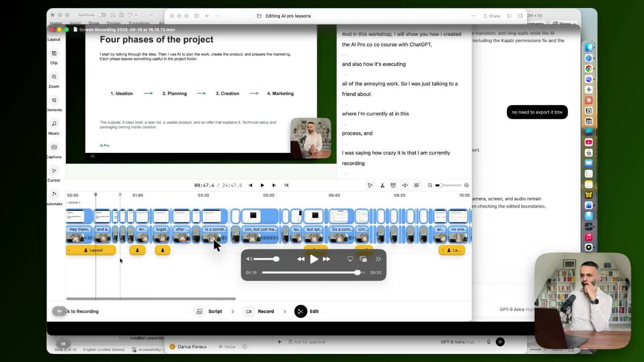The image size is (644, 362).
Task: Click the black waveform voice-mode button
Action: point(500,342)
